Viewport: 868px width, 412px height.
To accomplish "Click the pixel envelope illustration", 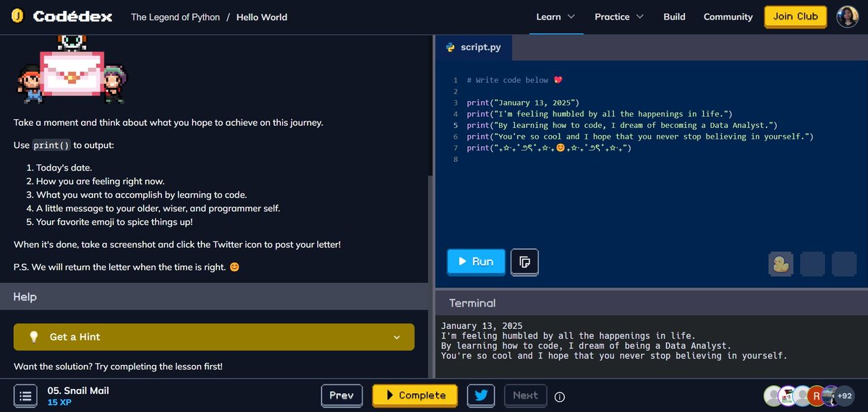I will coord(72,72).
